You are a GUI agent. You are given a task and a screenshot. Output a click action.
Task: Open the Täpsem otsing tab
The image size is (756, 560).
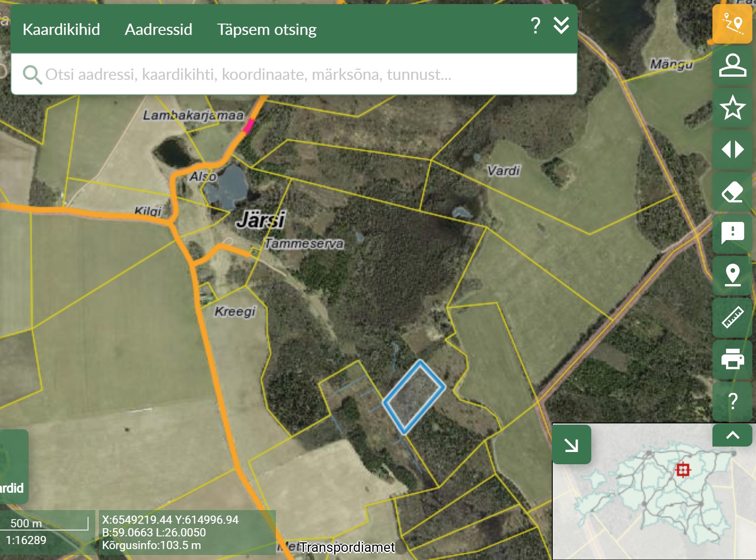point(267,29)
